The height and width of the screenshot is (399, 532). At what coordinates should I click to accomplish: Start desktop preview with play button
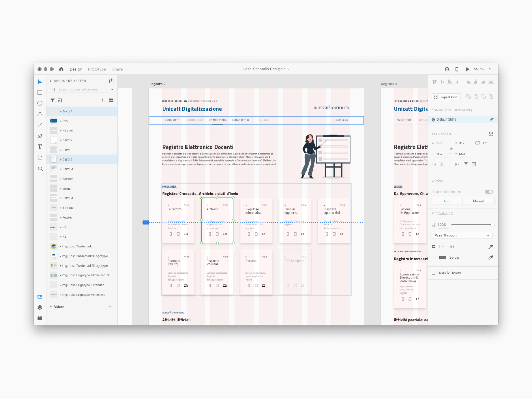pos(467,69)
